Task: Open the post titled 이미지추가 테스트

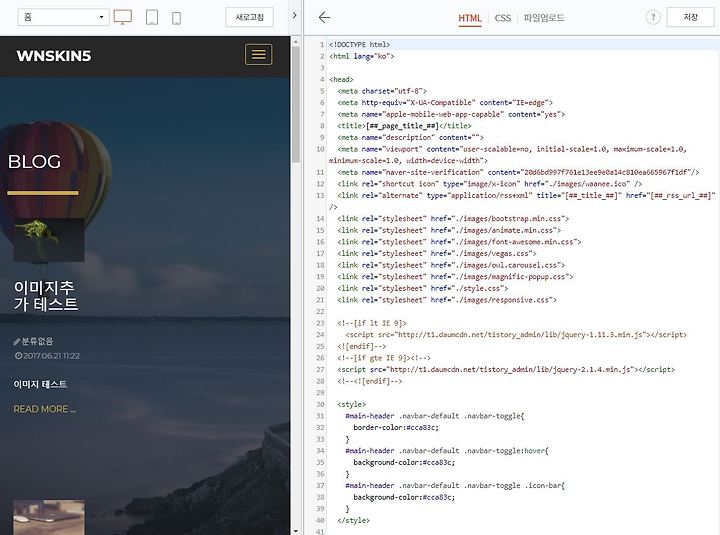Action: [x=46, y=296]
